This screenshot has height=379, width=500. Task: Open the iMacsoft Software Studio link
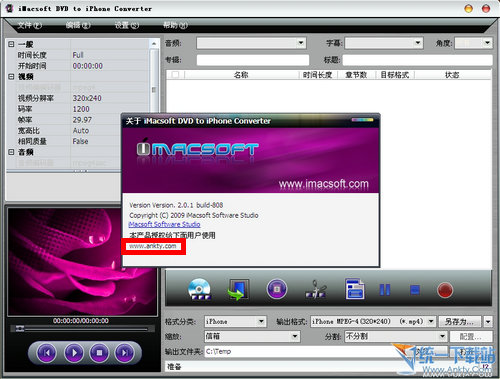pyautogui.click(x=164, y=224)
